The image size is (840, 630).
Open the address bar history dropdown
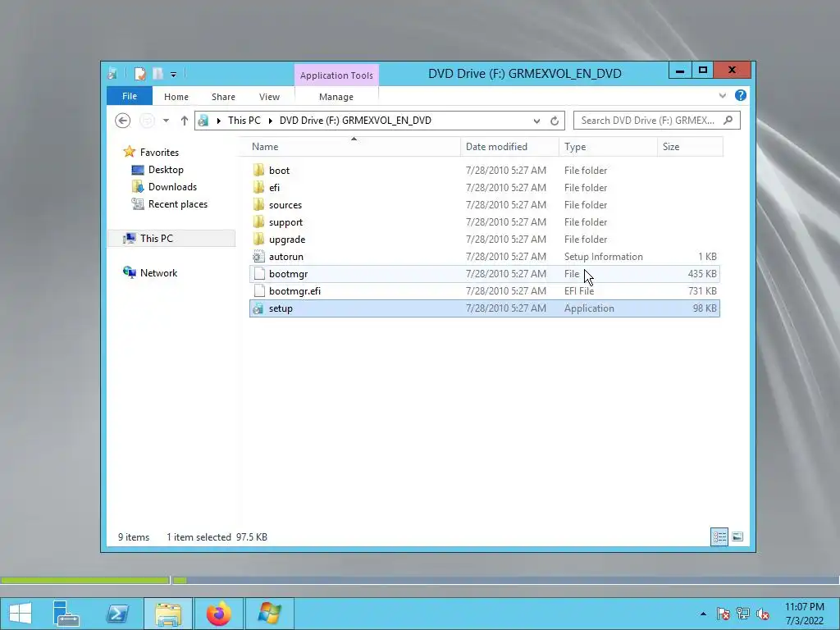tap(536, 121)
